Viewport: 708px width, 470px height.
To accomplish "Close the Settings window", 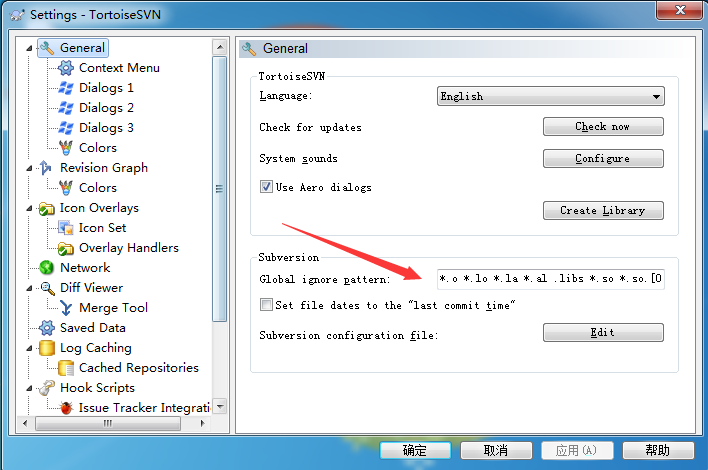I will 680,10.
